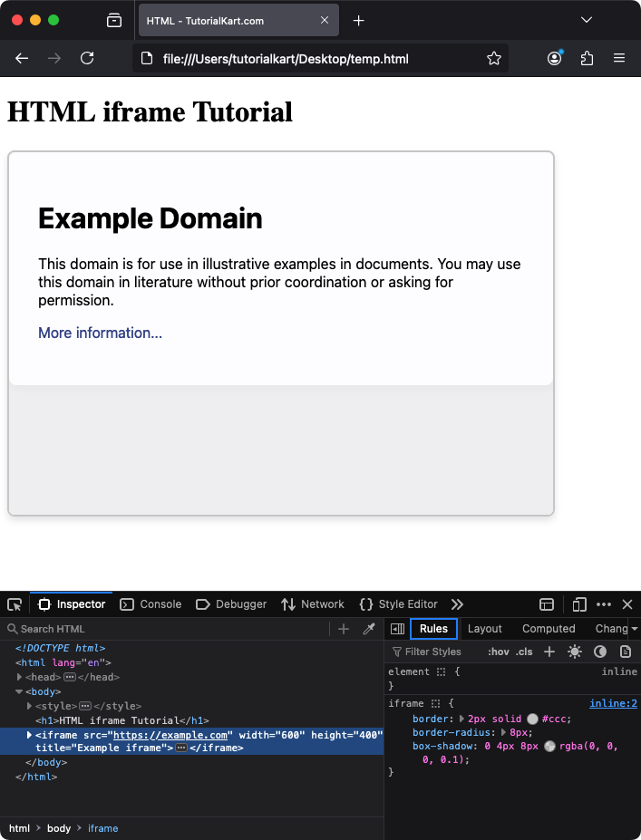Create a new node with plus icon
The height and width of the screenshot is (840, 641).
click(344, 629)
